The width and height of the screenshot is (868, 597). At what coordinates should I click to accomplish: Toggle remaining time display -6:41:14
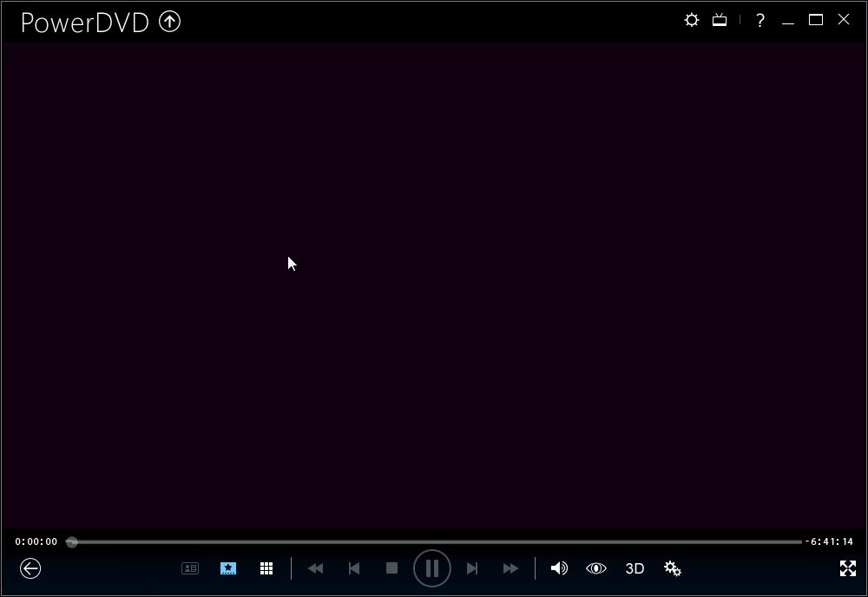[829, 541]
